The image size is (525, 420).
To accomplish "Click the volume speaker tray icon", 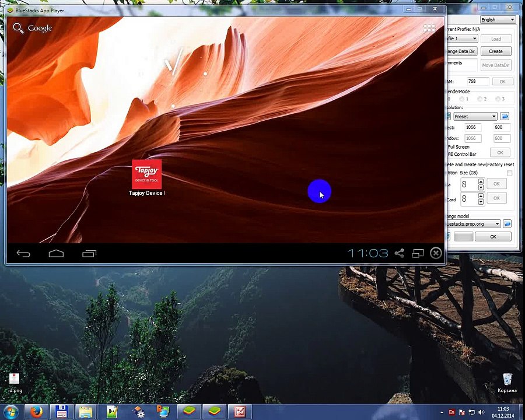I will 481,412.
